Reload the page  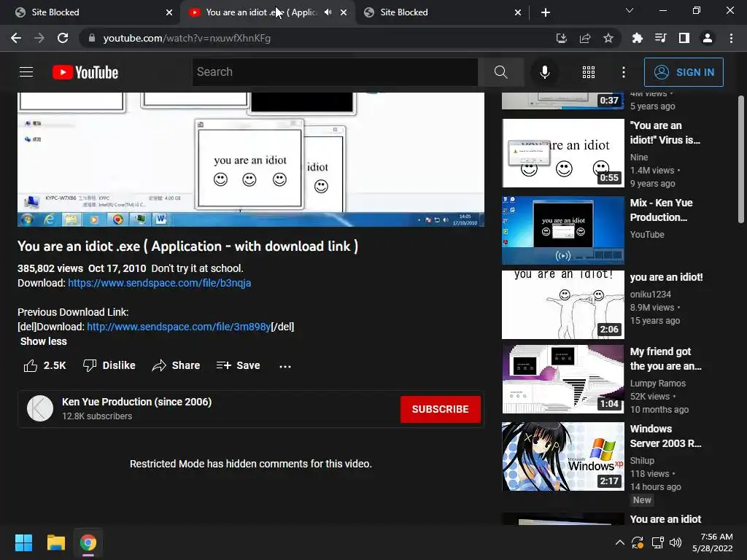coord(63,38)
